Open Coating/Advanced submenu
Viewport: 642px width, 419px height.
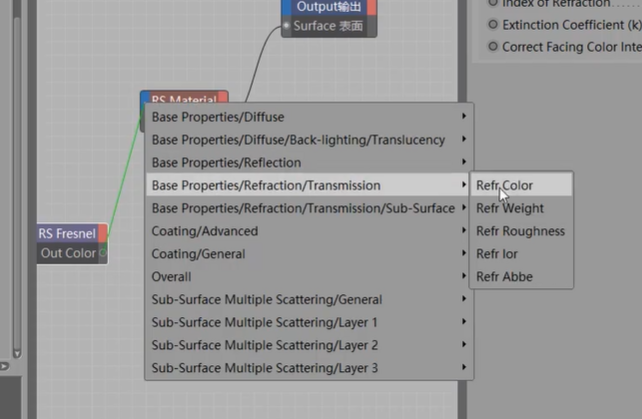pos(309,231)
